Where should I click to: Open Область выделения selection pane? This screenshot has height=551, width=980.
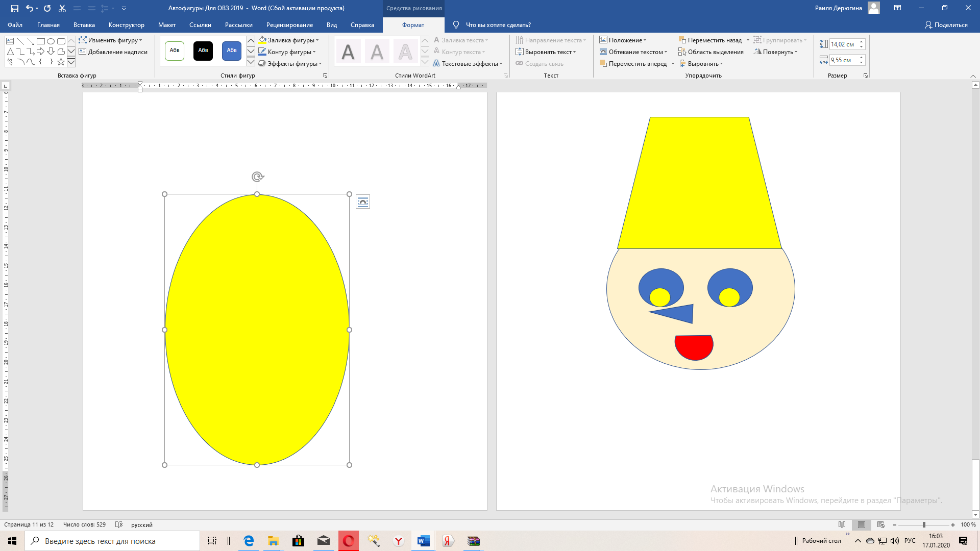pyautogui.click(x=711, y=52)
